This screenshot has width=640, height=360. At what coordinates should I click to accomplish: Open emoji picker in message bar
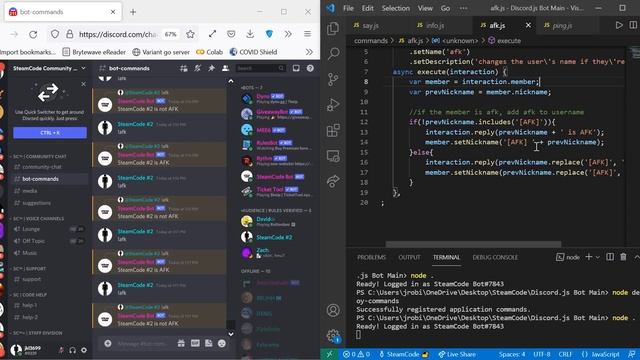[222, 344]
